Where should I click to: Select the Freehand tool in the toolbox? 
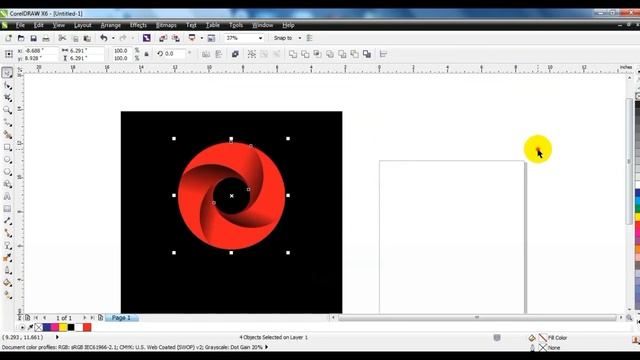click(x=7, y=122)
